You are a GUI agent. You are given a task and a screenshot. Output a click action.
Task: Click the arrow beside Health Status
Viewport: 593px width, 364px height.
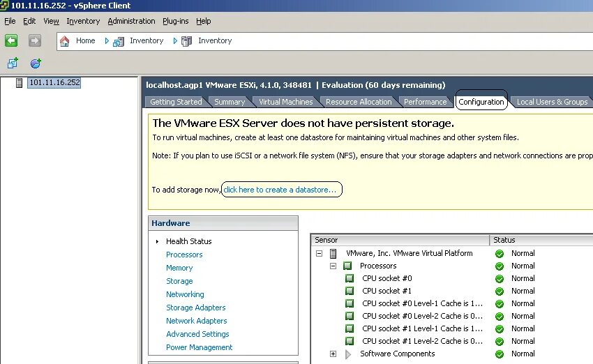157,241
